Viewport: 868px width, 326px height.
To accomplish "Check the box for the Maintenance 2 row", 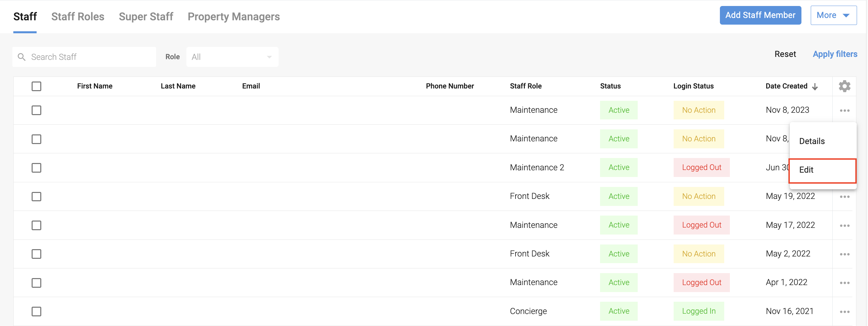I will pos(36,168).
